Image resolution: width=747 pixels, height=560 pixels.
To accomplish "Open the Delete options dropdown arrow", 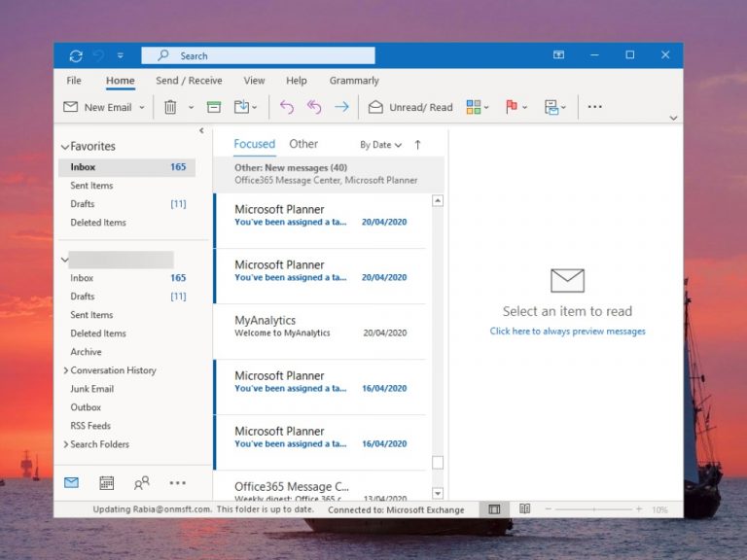I will 191,108.
